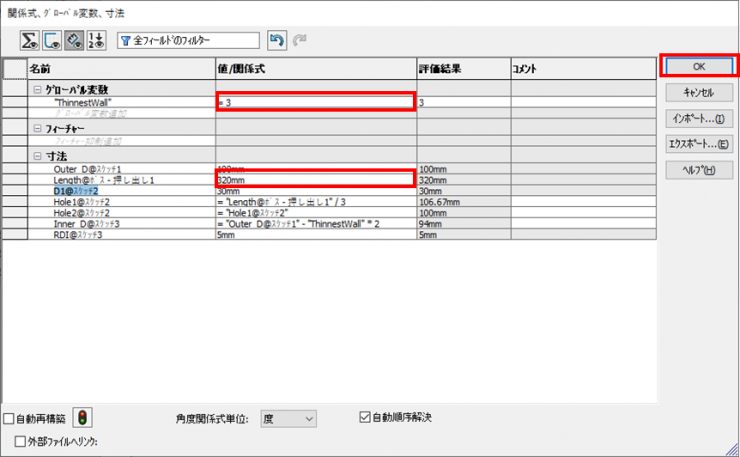The height and width of the screenshot is (457, 740).
Task: Click the Undo arrow icon
Action: pos(277,41)
